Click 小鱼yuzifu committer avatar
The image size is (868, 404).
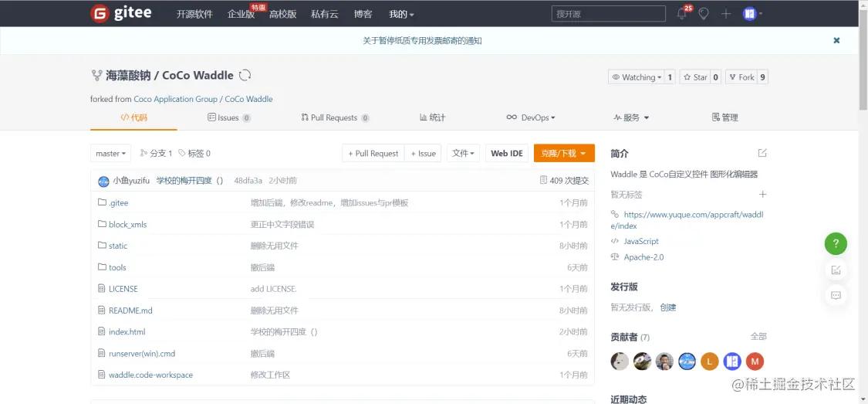103,182
